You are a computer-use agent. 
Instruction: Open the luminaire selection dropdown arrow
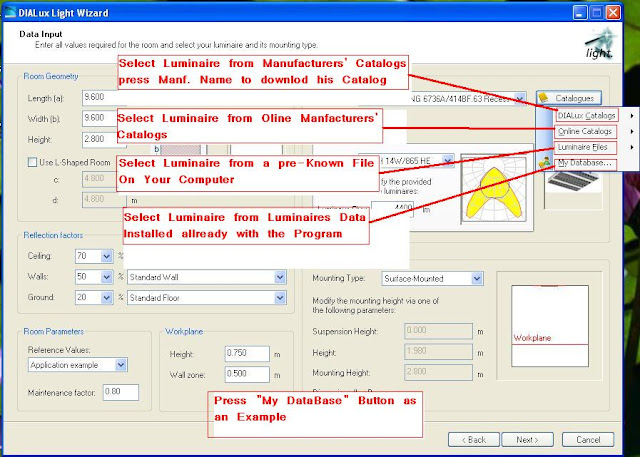pyautogui.click(x=520, y=99)
